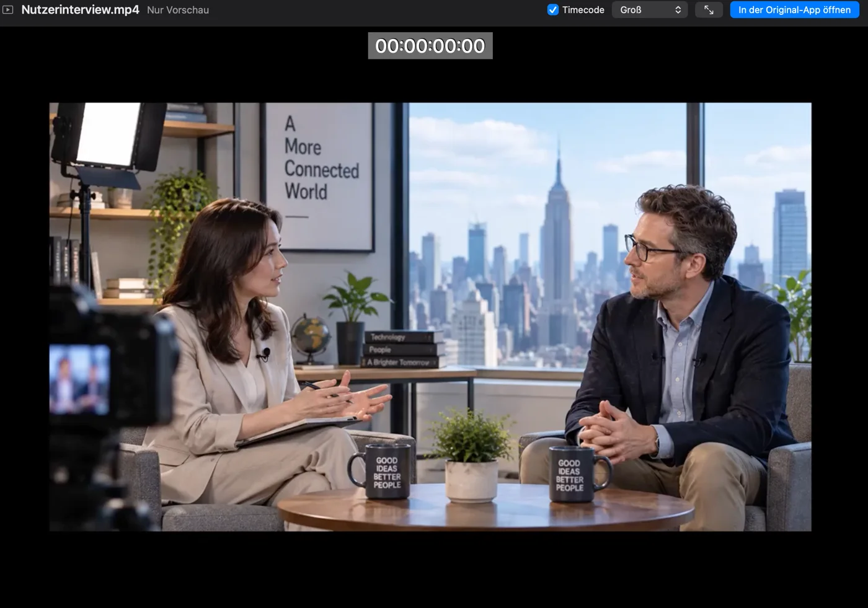Uncheck the Timecode checkbox
The height and width of the screenshot is (608, 868).
pyautogui.click(x=553, y=10)
